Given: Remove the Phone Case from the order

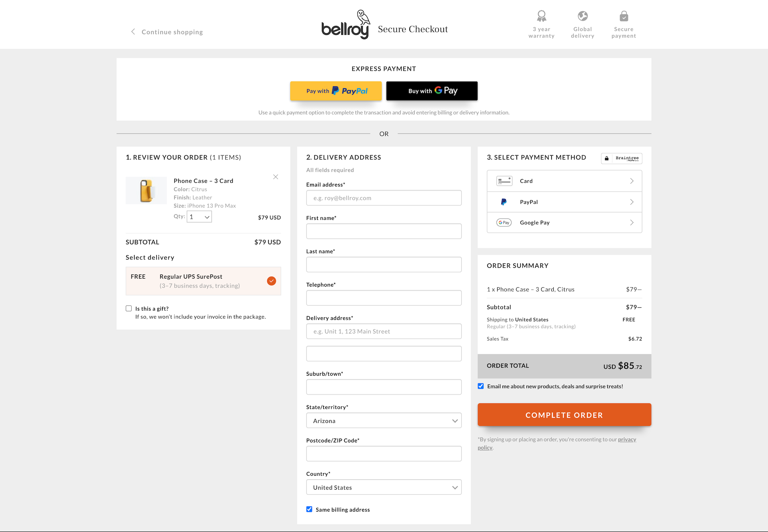Looking at the screenshot, I should (275, 177).
